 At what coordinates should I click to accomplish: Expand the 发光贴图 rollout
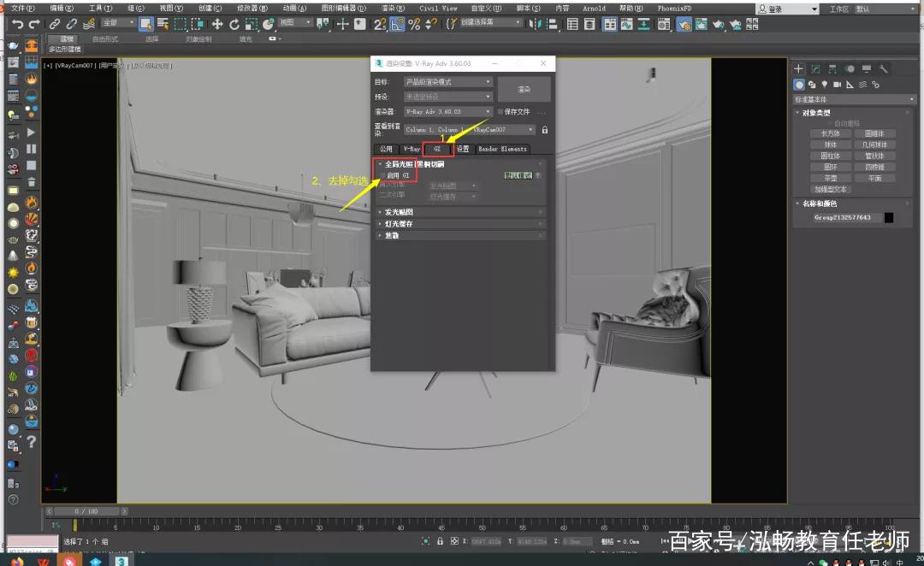(398, 212)
